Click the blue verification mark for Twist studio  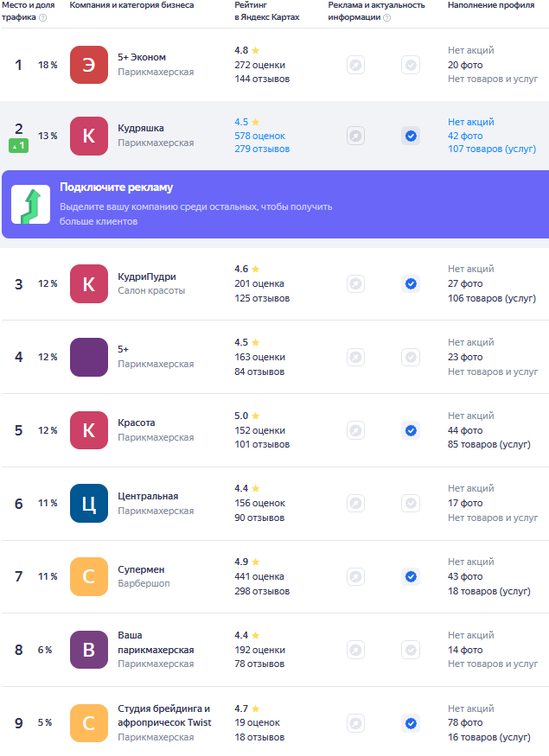click(x=411, y=723)
